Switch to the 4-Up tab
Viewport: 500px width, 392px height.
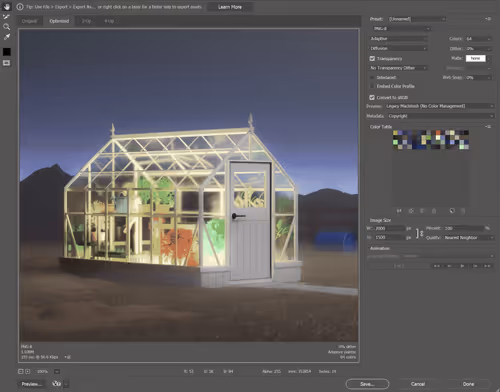tap(109, 21)
